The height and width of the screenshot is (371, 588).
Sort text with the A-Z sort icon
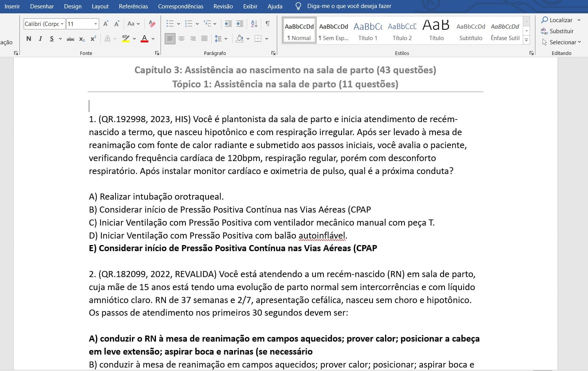click(254, 24)
